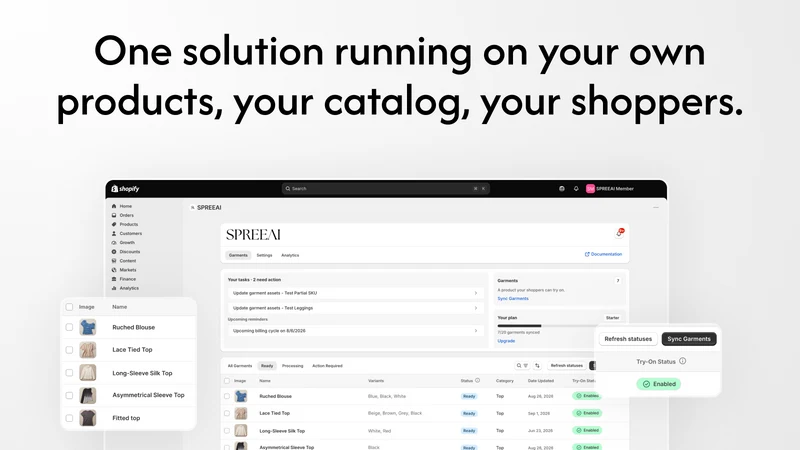
Task: Tick the Ruched Blouse checkbox in the main garments table
Action: click(x=227, y=396)
